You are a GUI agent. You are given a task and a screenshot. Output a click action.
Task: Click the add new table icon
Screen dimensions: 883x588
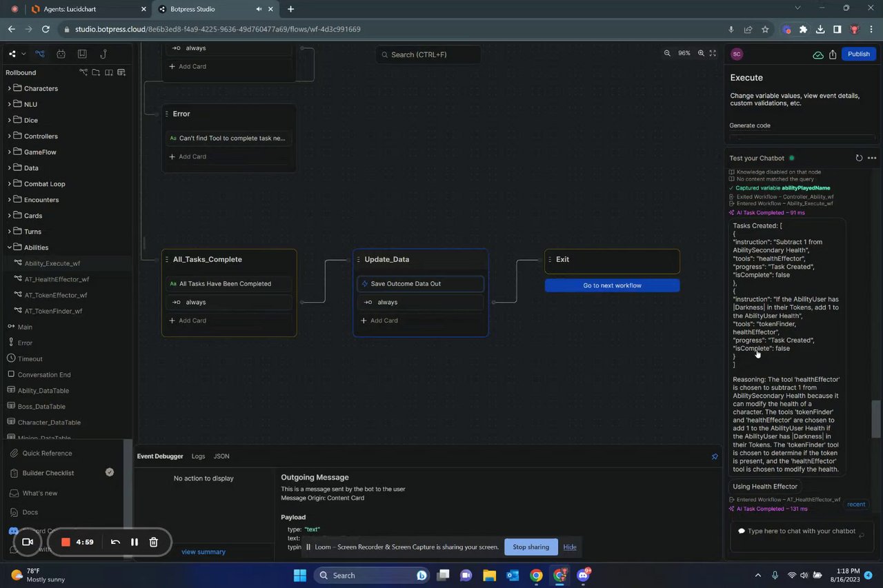click(x=121, y=72)
